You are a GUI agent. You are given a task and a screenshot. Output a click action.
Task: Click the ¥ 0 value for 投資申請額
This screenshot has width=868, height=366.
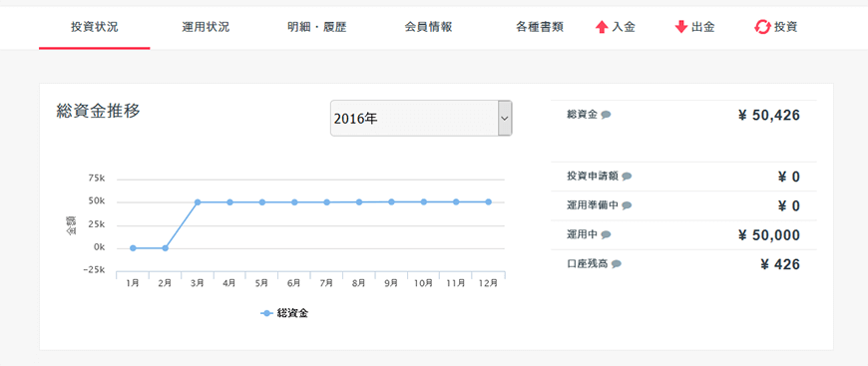pyautogui.click(x=789, y=178)
